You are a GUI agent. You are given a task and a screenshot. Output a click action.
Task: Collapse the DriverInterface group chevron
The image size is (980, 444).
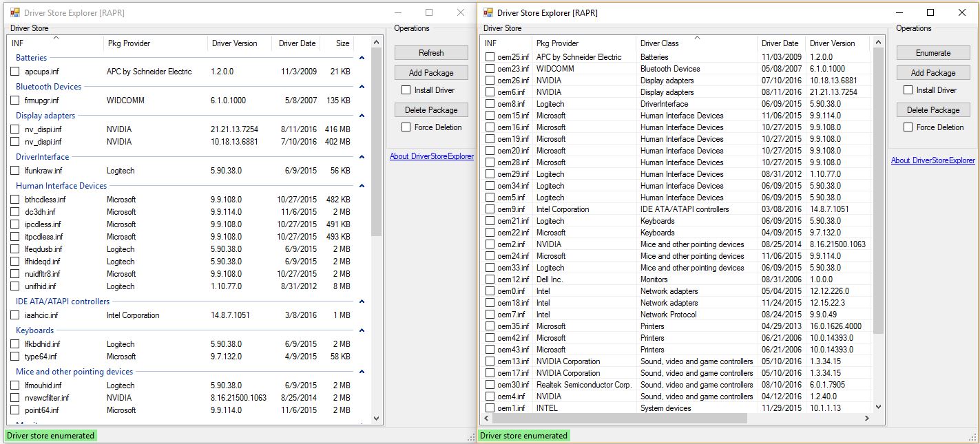coord(362,157)
